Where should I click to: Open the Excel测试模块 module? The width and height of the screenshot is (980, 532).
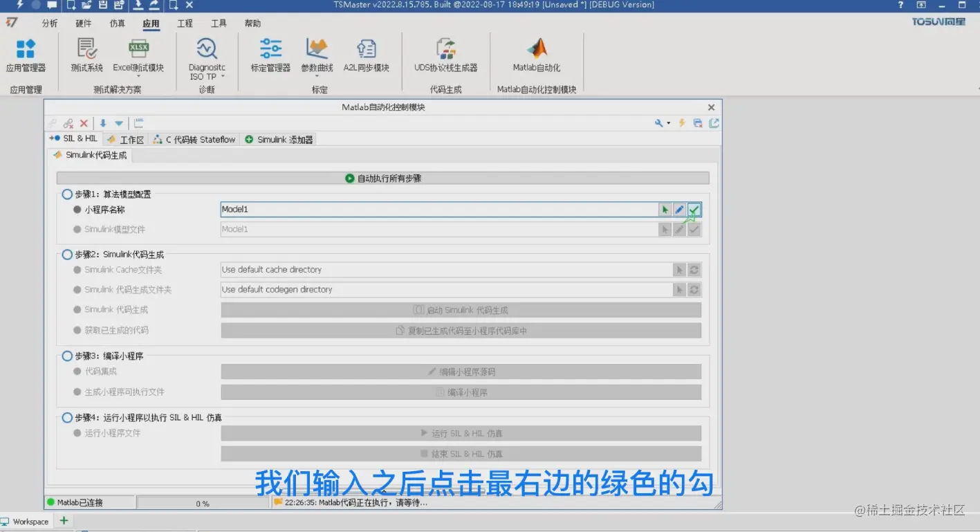tap(138, 55)
